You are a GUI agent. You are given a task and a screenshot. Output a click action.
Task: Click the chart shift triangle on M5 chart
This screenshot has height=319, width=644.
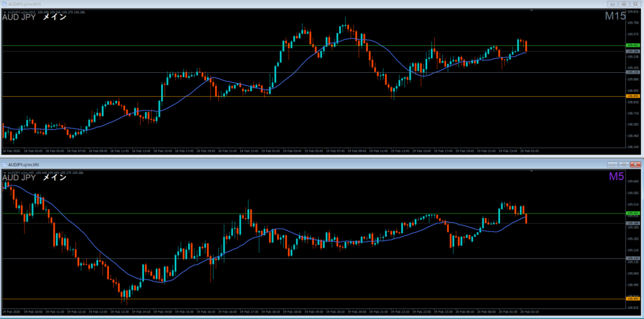pos(531,171)
